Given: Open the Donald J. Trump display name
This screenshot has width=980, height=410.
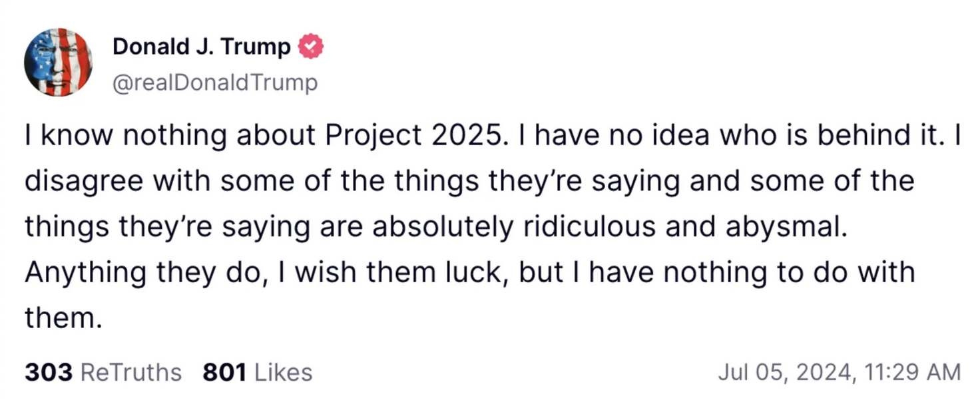Looking at the screenshot, I should (201, 47).
